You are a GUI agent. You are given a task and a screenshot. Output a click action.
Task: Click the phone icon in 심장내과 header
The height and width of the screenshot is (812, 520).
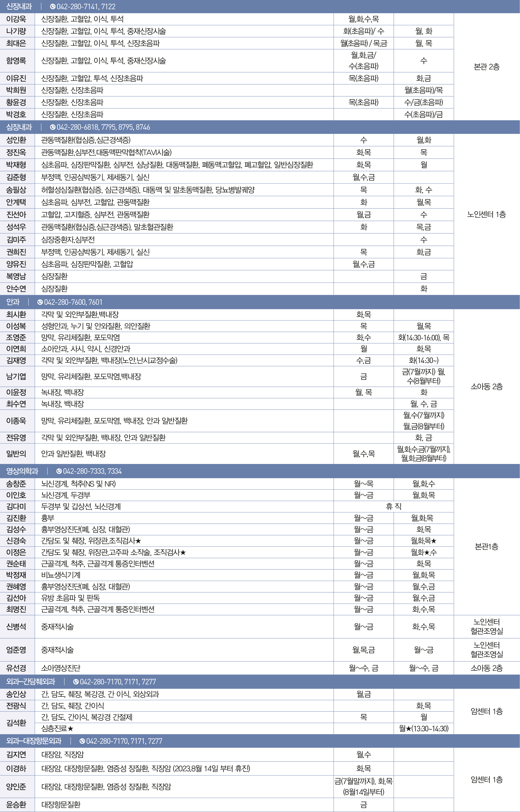[52, 127]
